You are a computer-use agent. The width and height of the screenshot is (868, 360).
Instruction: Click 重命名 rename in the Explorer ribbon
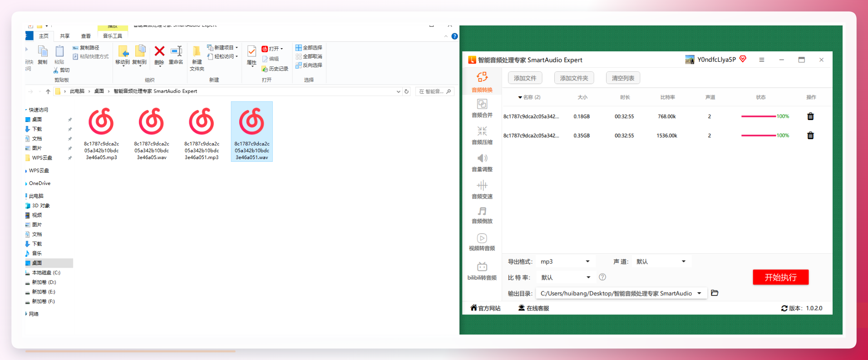click(176, 55)
